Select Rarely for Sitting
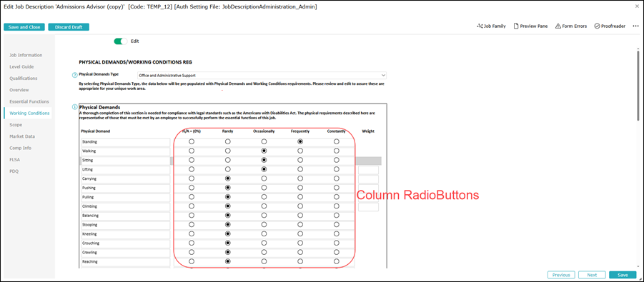The width and height of the screenshot is (644, 282). [x=227, y=160]
